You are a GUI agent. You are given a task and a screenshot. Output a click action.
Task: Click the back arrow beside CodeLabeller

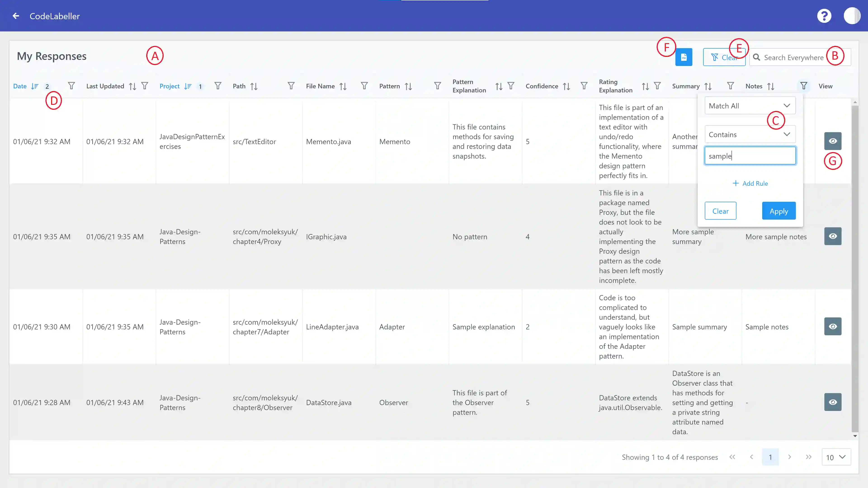tap(16, 16)
